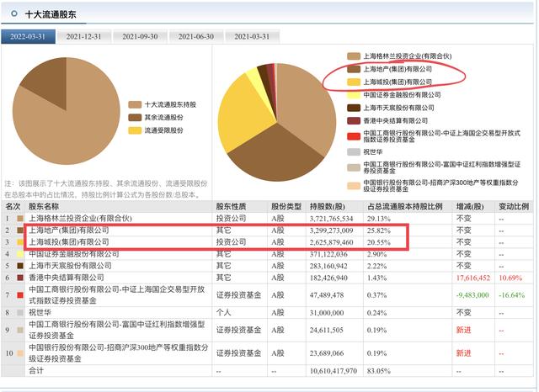Click the total percentage 83.05%
The image size is (539, 392).
pyautogui.click(x=378, y=371)
